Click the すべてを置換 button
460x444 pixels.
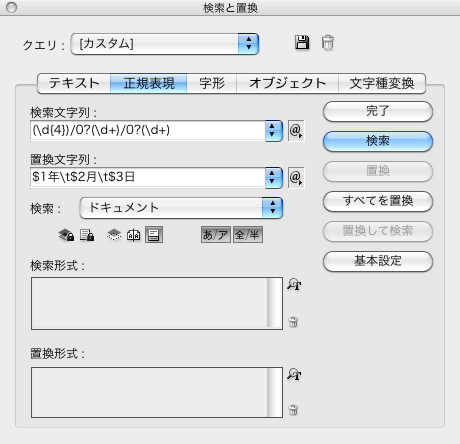tap(378, 201)
